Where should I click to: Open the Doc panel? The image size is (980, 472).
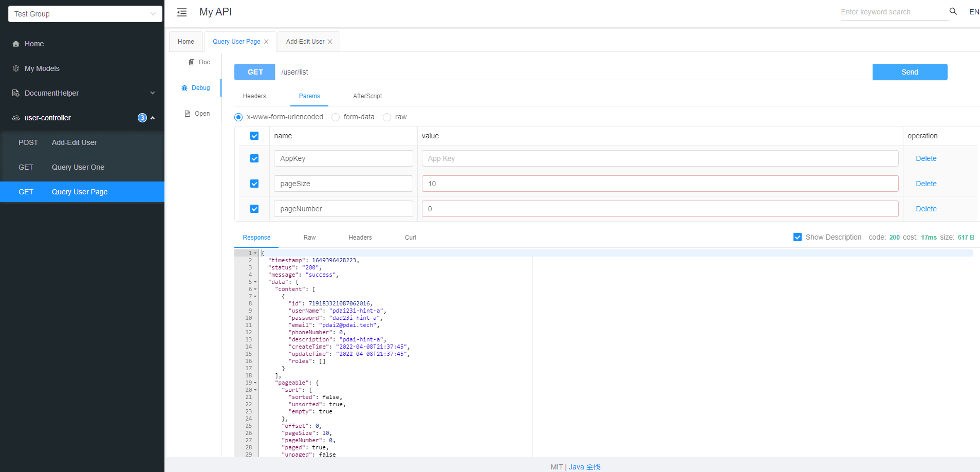click(x=199, y=62)
